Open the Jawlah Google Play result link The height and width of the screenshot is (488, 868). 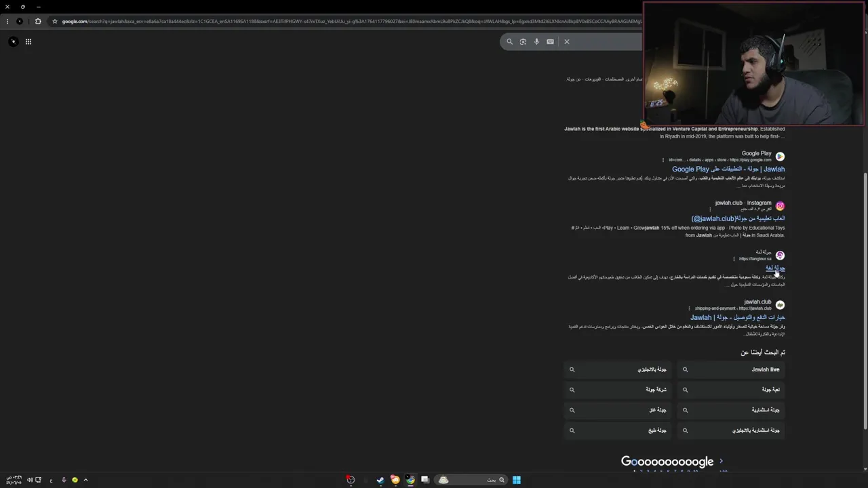pyautogui.click(x=728, y=169)
